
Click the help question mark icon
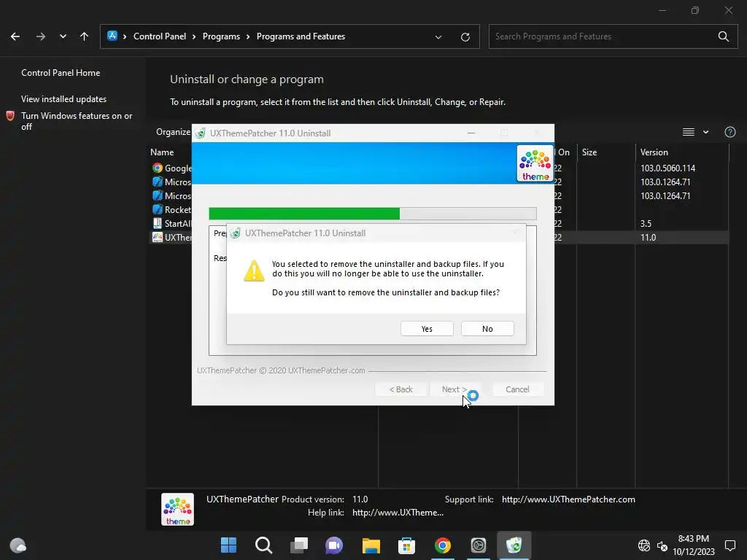coord(729,132)
